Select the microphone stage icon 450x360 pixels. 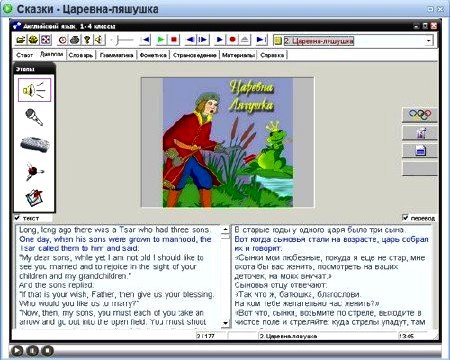click(x=34, y=117)
